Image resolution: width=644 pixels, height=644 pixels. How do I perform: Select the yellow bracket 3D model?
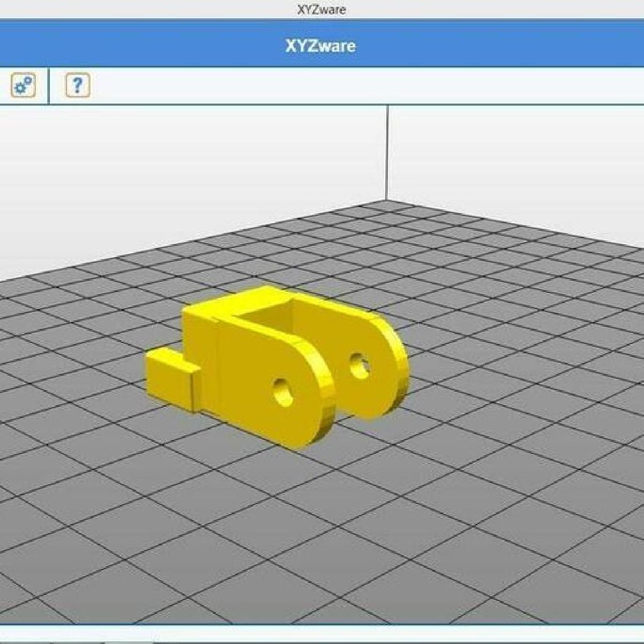pyautogui.click(x=277, y=368)
